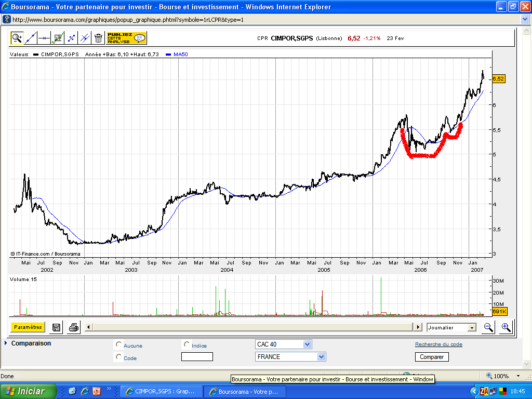
Task: Select the Aucune radio button
Action: 119,344
